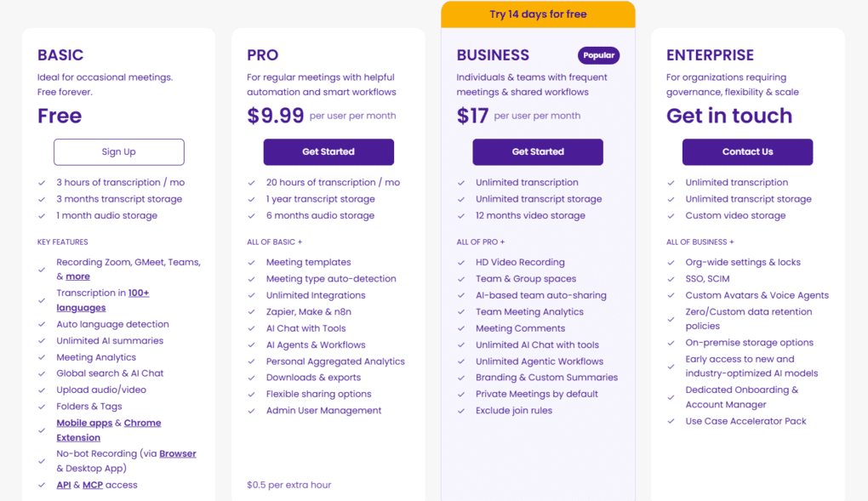Screen dimensions: 868x501
Task: Click Get Started under the BUSINESS plan
Action: click(x=537, y=151)
